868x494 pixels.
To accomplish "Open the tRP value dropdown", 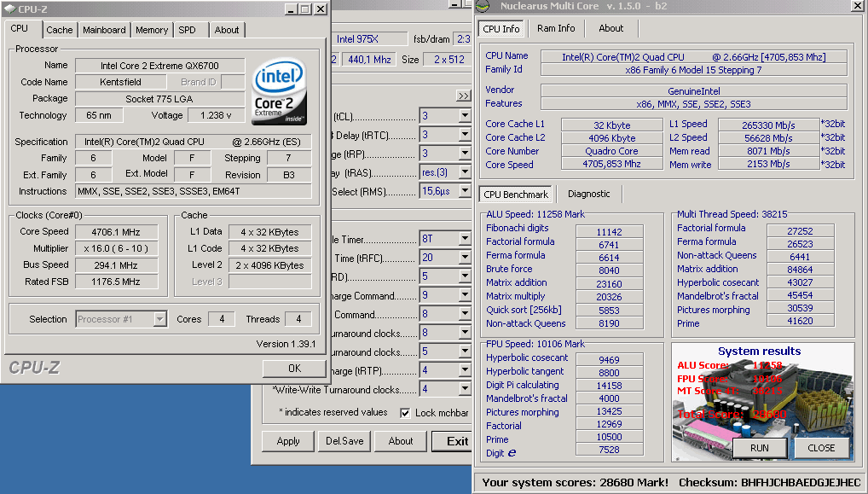I will click(x=465, y=154).
